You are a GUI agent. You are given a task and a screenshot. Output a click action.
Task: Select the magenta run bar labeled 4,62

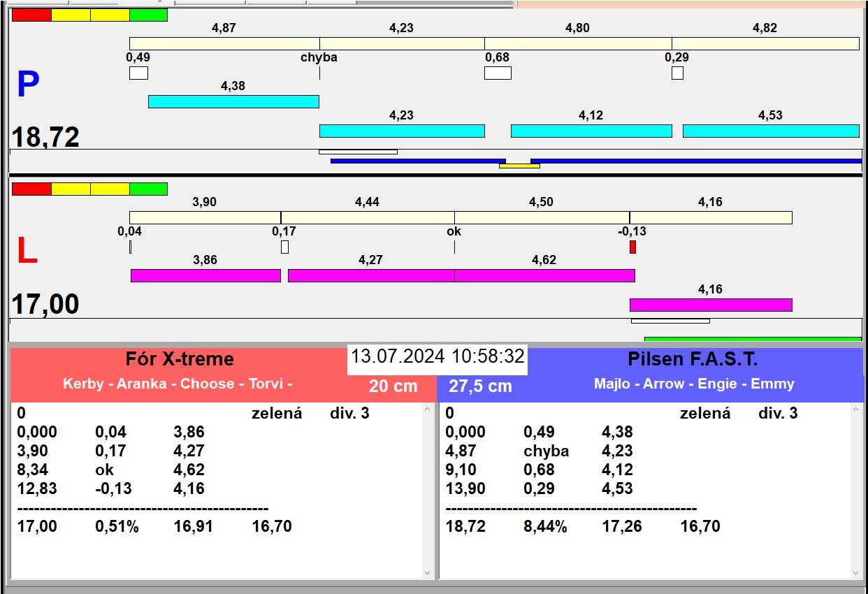[x=544, y=275]
